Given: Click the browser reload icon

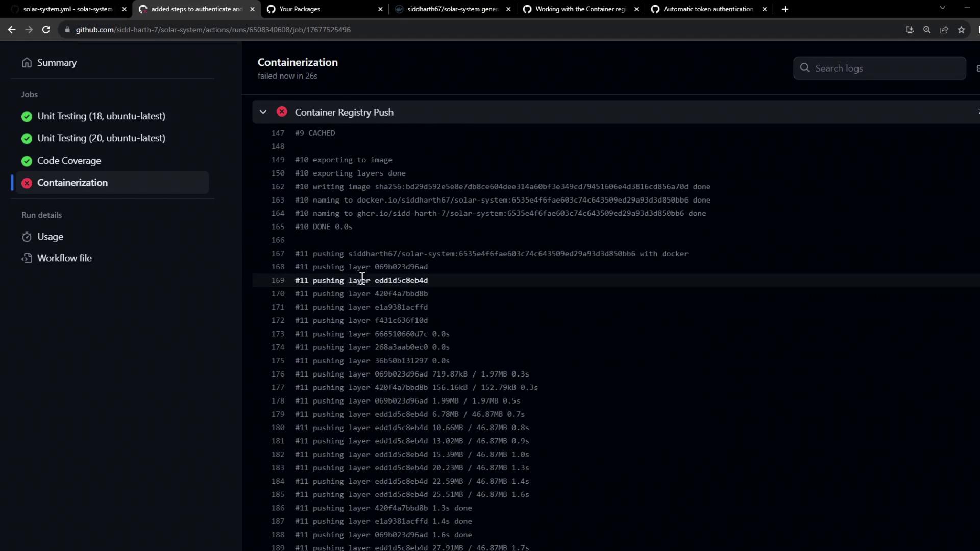Looking at the screenshot, I should pos(46,30).
